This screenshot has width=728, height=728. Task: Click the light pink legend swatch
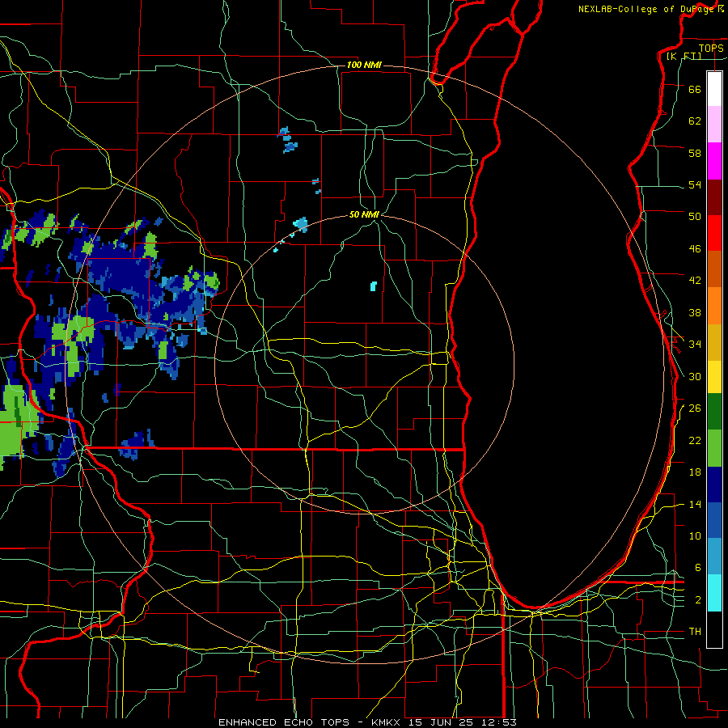(714, 125)
